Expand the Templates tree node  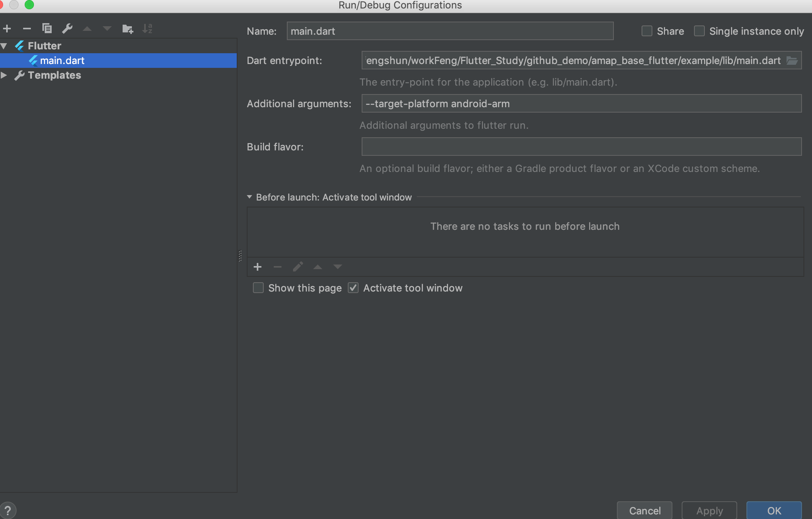[x=4, y=75]
